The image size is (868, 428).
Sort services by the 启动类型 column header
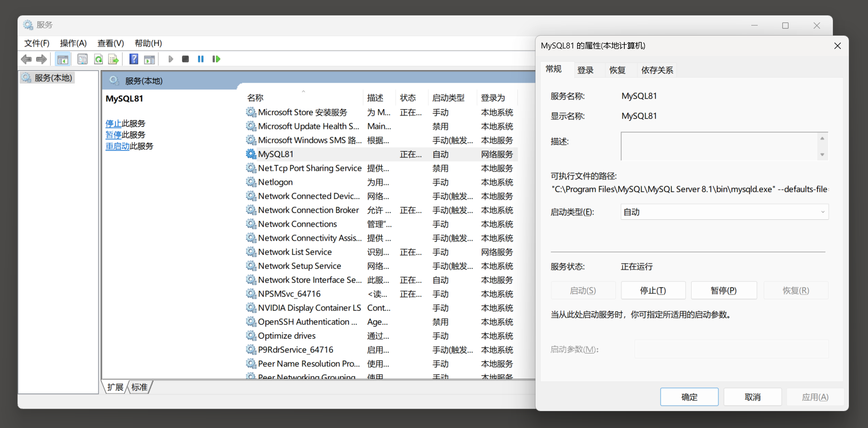[x=453, y=98]
